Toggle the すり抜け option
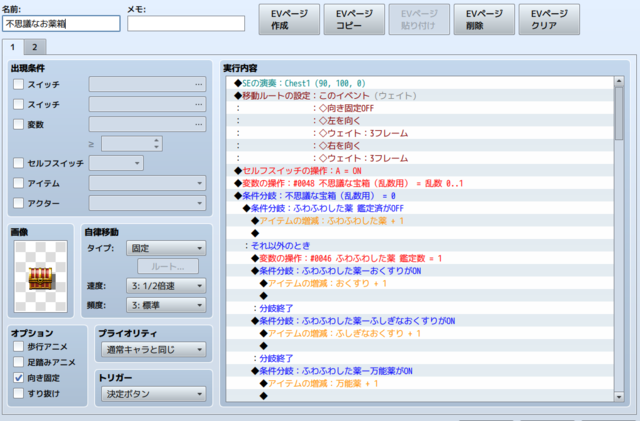This screenshot has height=421, width=640. [x=18, y=393]
